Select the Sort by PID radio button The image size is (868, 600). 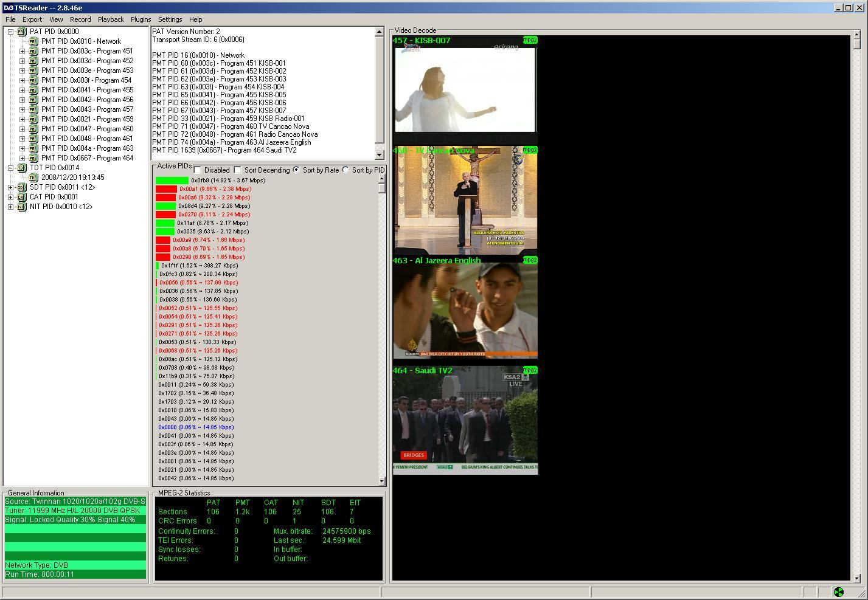tap(345, 170)
